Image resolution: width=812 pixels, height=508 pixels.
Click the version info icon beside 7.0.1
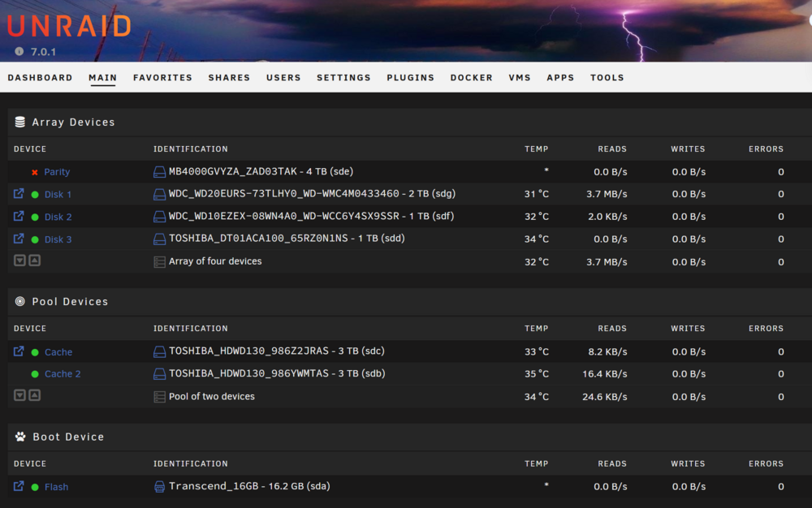click(x=19, y=51)
